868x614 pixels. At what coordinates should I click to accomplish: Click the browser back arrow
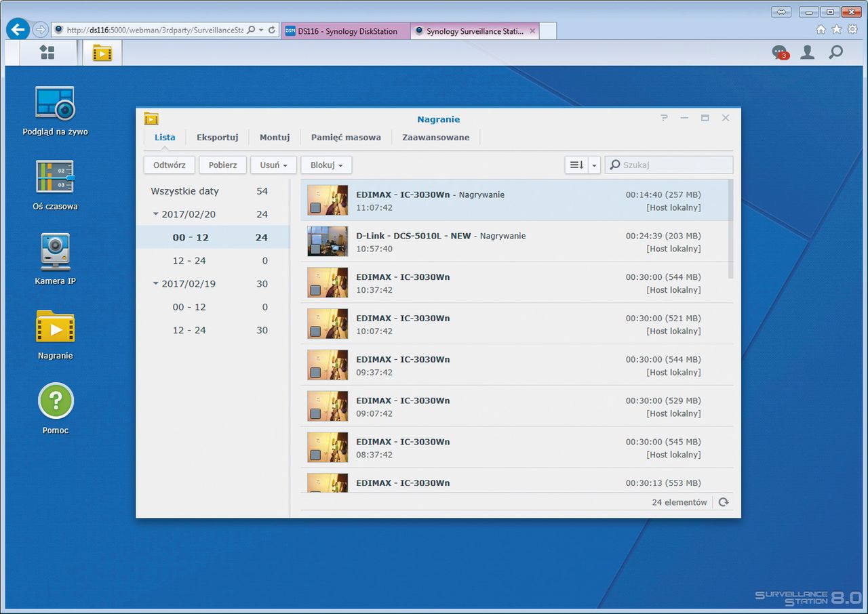click(18, 29)
